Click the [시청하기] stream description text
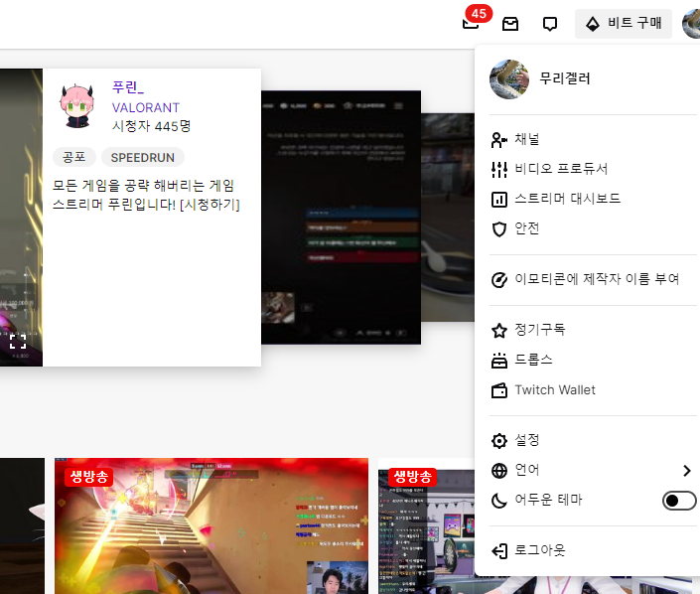This screenshot has height=594, width=700. pyautogui.click(x=210, y=205)
